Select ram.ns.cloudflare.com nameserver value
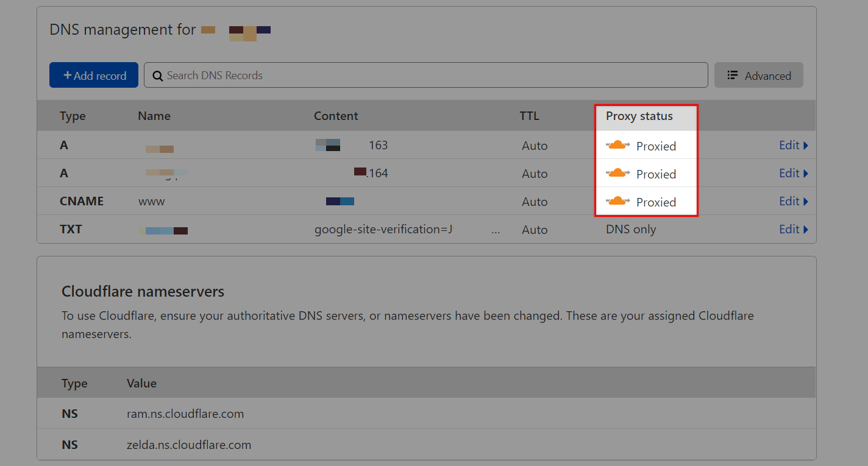Image resolution: width=868 pixels, height=466 pixels. point(185,414)
